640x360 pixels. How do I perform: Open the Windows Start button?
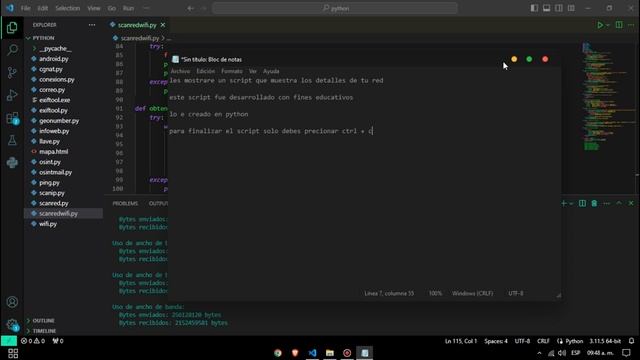click(x=13, y=353)
